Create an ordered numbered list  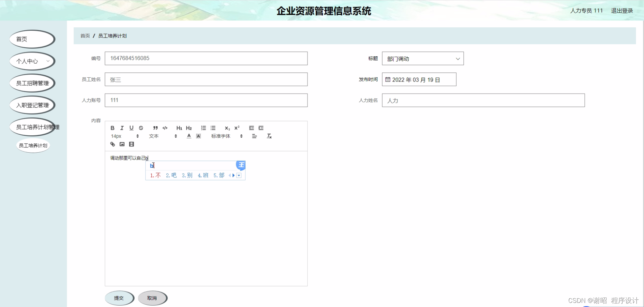pos(203,128)
